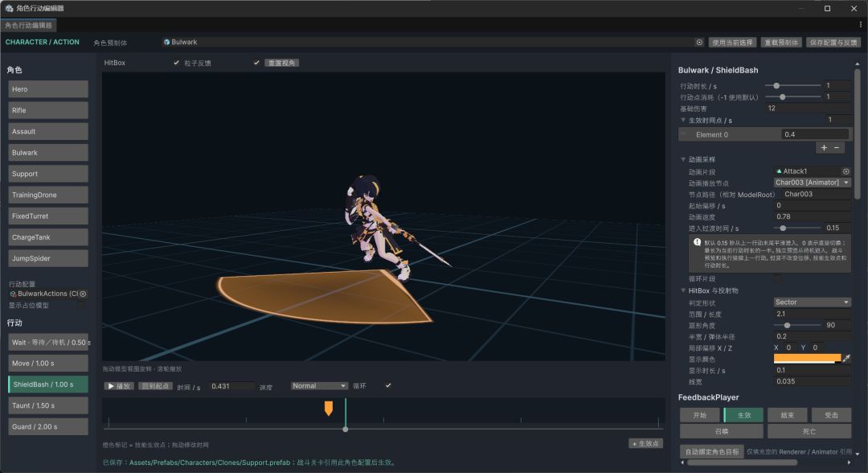This screenshot has height=473, width=868.
Task: Click the 回到起点 return-to-start button
Action: click(156, 386)
